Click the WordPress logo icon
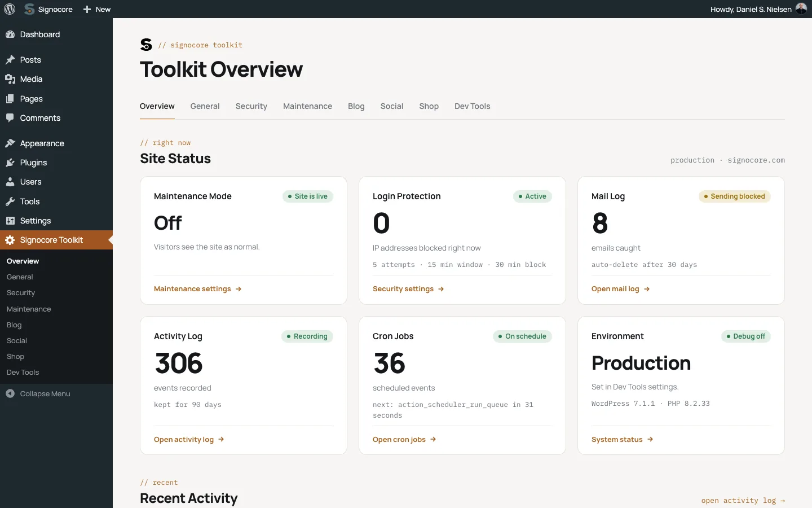The width and height of the screenshot is (812, 508). click(x=10, y=9)
